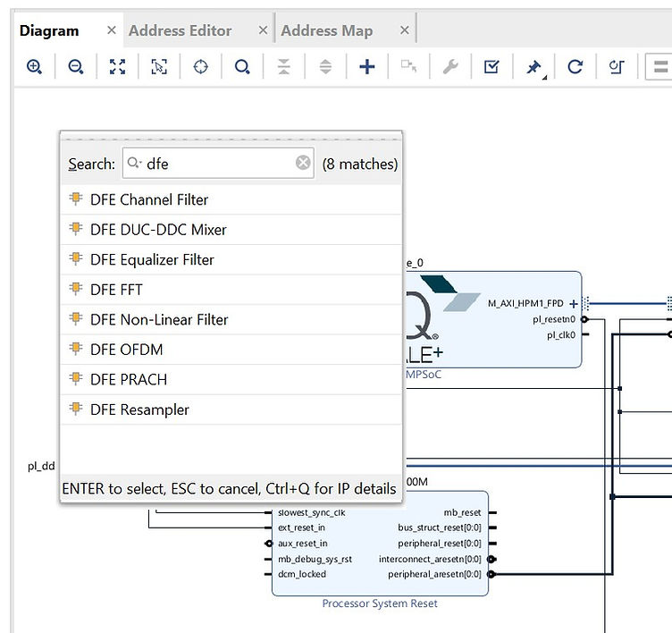Image resolution: width=672 pixels, height=633 pixels.
Task: Click the ext_reset_in input pin
Action: coord(268,527)
